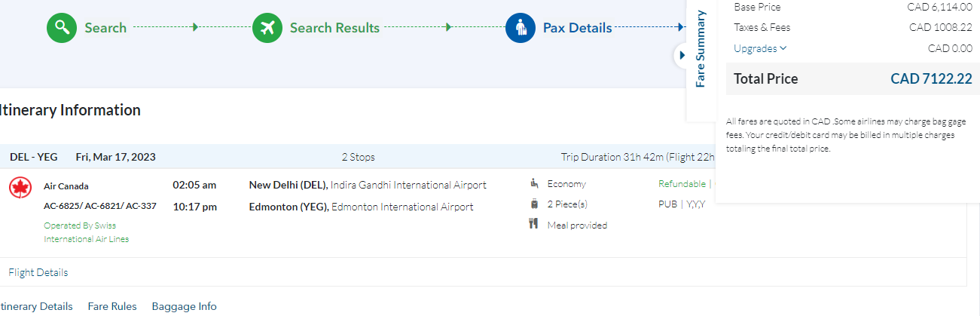Click the meal provided fork-knife icon
Viewport: 980px width, 316px height.
(x=533, y=224)
